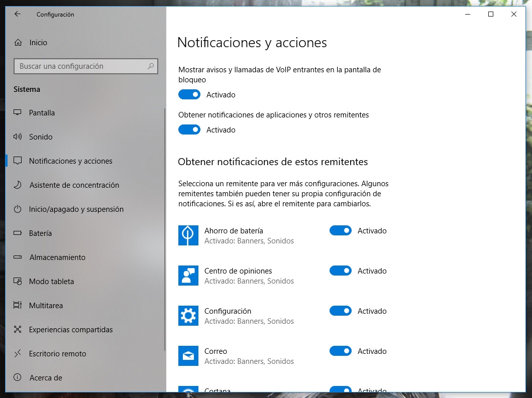Viewport: 532px width, 398px height.
Task: Disable VoIP calls on lock screen toggle
Action: click(189, 95)
